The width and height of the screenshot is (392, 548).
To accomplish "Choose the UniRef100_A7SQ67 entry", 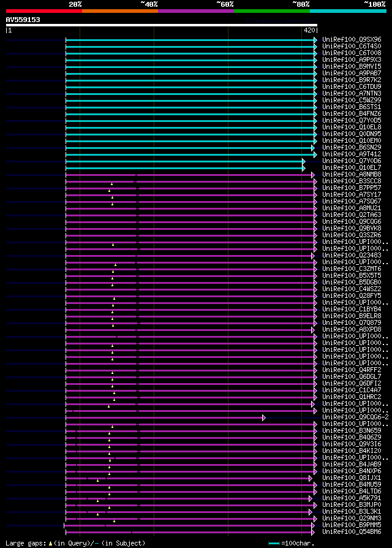I will tap(352, 202).
